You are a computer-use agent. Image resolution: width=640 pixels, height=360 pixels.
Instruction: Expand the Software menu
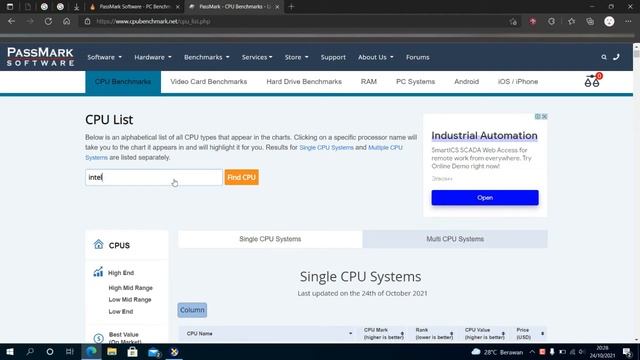click(x=104, y=57)
